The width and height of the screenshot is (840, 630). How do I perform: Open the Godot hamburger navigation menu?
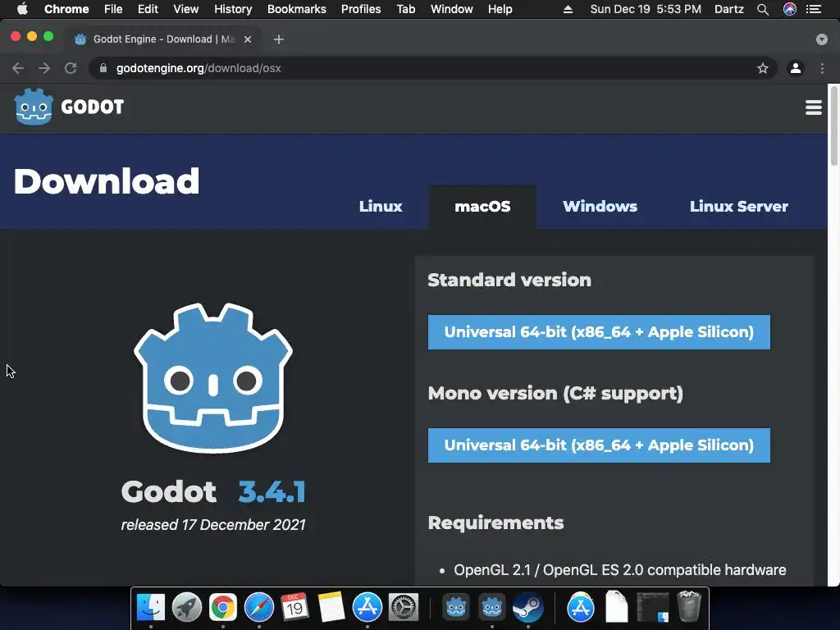813,107
